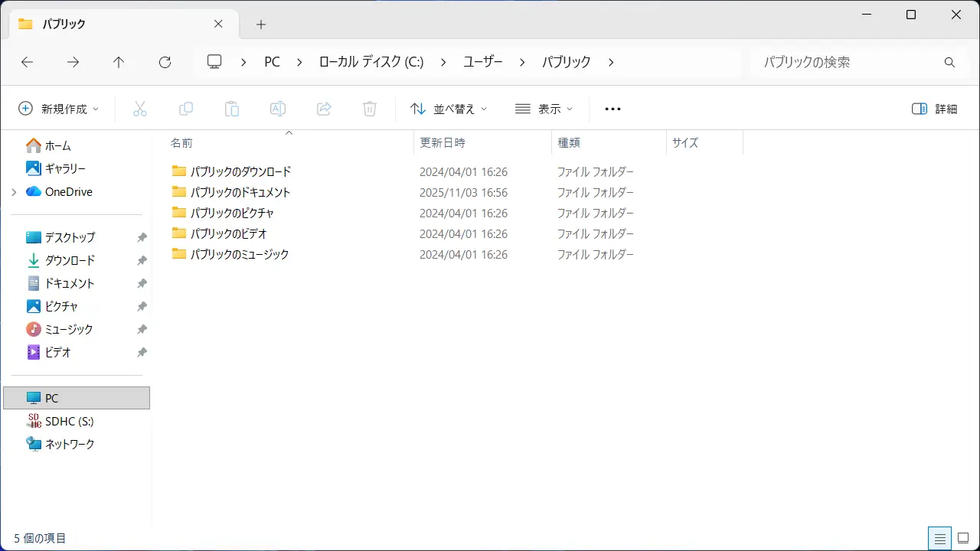This screenshot has width=980, height=551.
Task: Open the ... overflow menu
Action: click(612, 109)
